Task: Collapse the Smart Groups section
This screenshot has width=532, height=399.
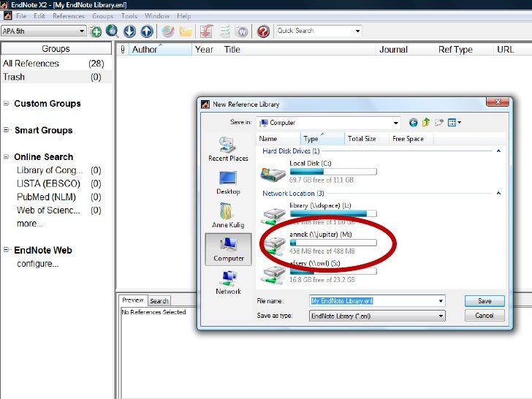Action: [6, 130]
